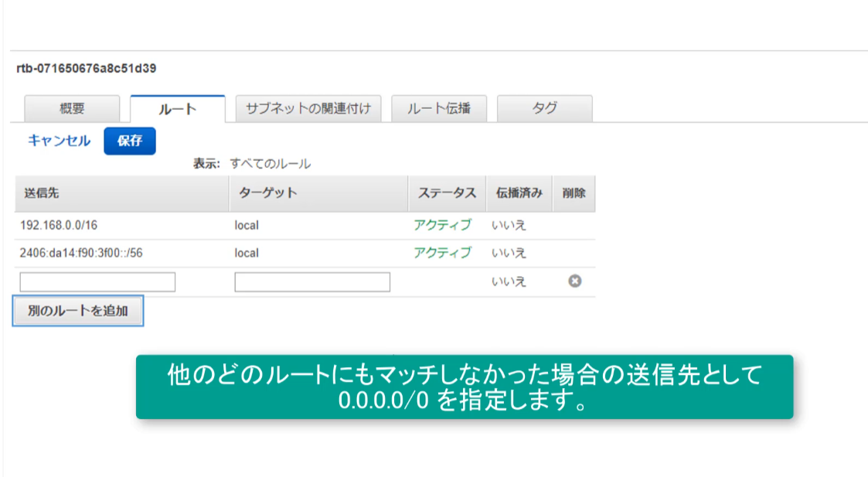The image size is (868, 477).
Task: Focus the empty 送信先 input field
Action: click(x=97, y=282)
